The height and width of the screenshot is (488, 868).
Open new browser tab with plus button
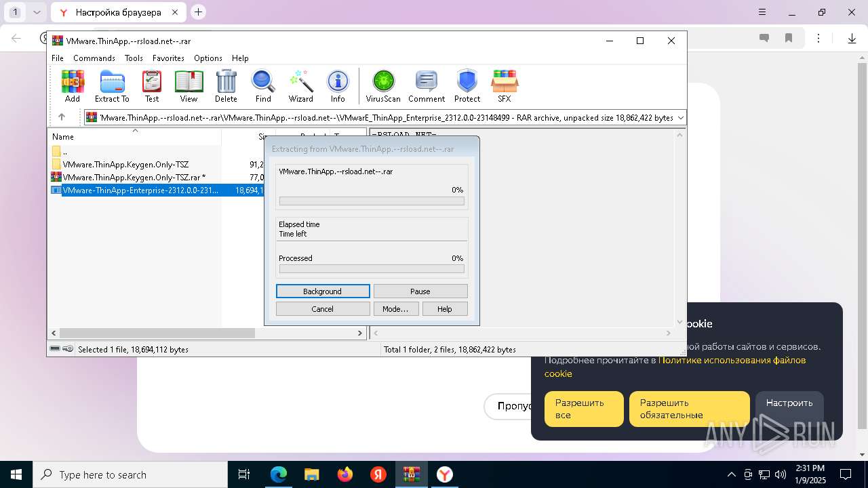pos(198,12)
